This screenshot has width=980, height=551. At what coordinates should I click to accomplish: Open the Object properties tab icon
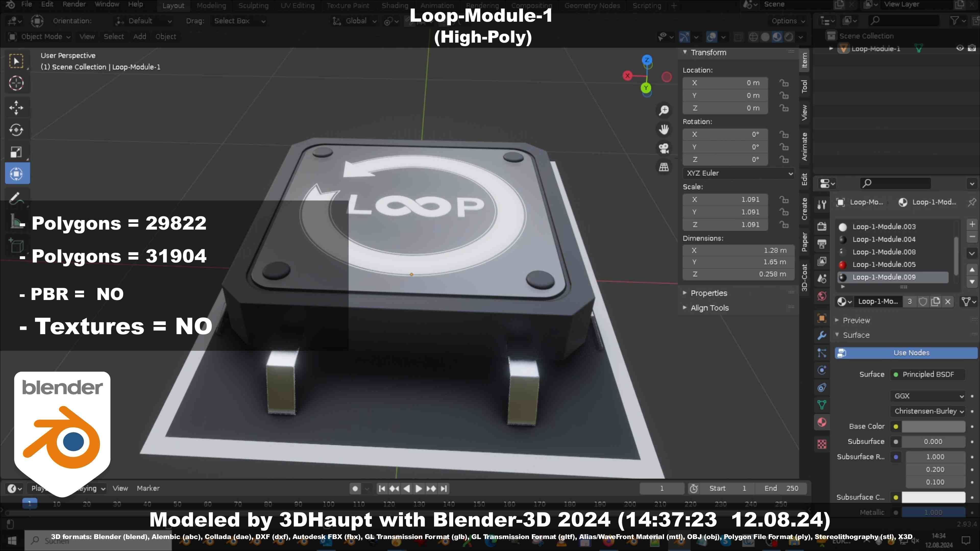[x=822, y=318]
